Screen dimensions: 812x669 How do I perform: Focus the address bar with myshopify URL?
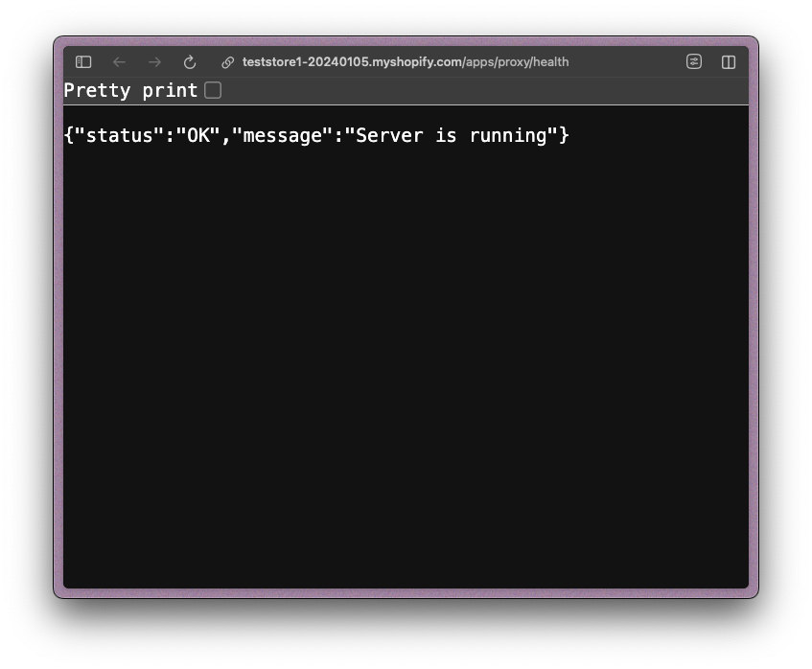coord(406,62)
